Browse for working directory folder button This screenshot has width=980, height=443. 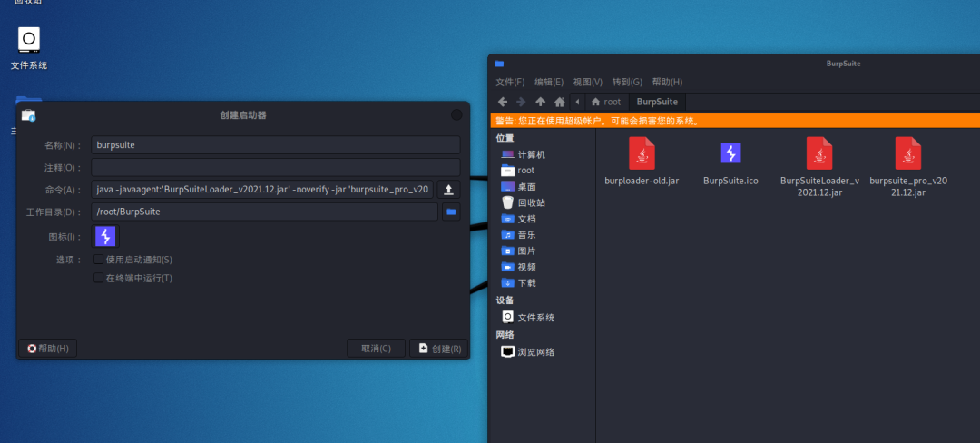click(451, 212)
